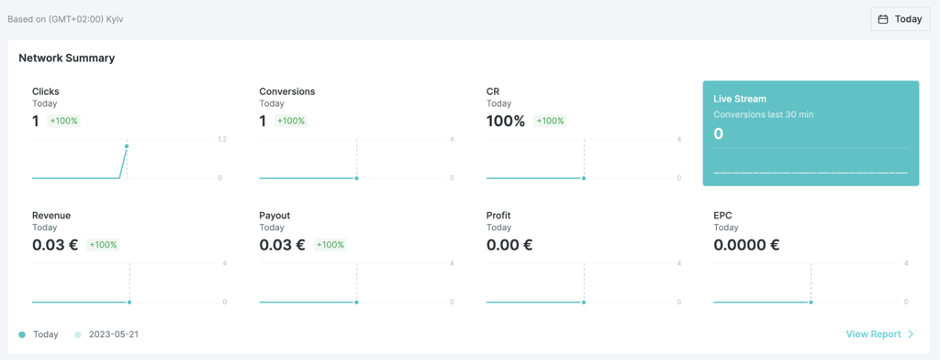941x360 pixels.
Task: Select the Live Stream card
Action: [x=811, y=133]
